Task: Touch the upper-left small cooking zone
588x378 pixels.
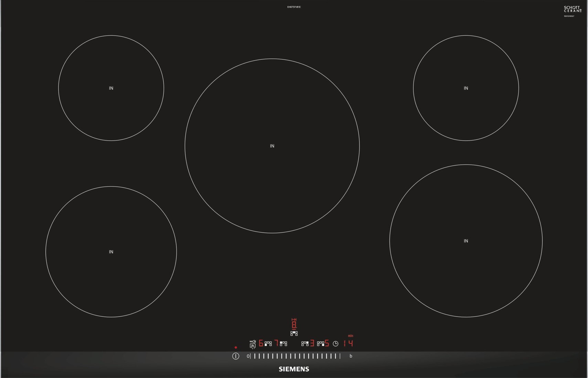Action: pyautogui.click(x=111, y=88)
